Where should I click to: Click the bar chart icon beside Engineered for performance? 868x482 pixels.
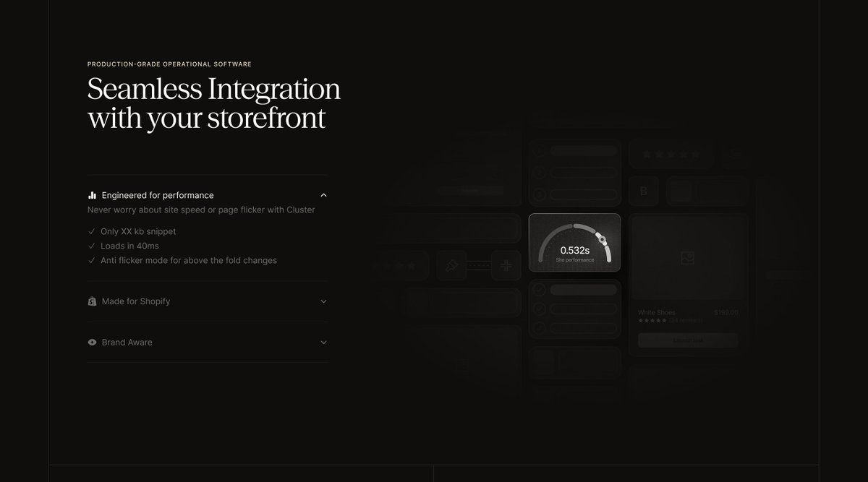pos(92,195)
